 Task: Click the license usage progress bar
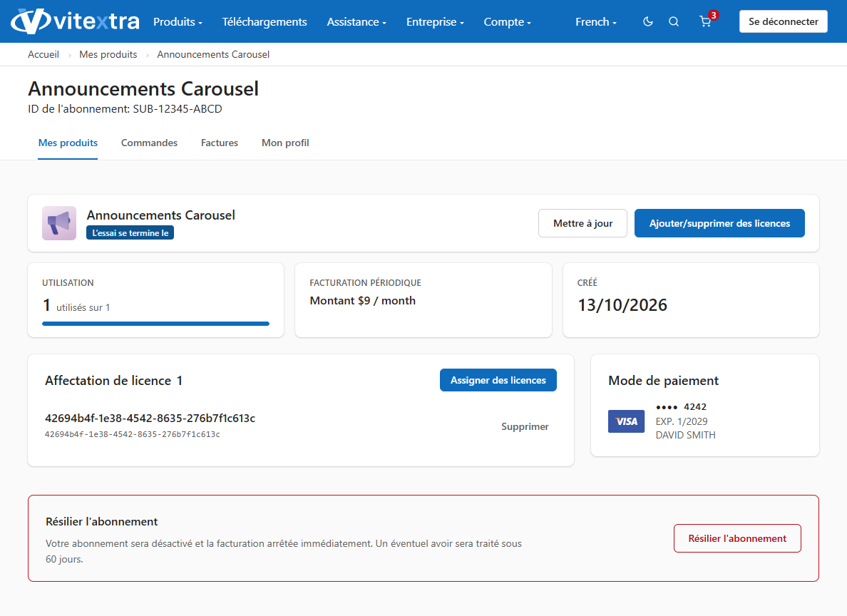(x=155, y=324)
